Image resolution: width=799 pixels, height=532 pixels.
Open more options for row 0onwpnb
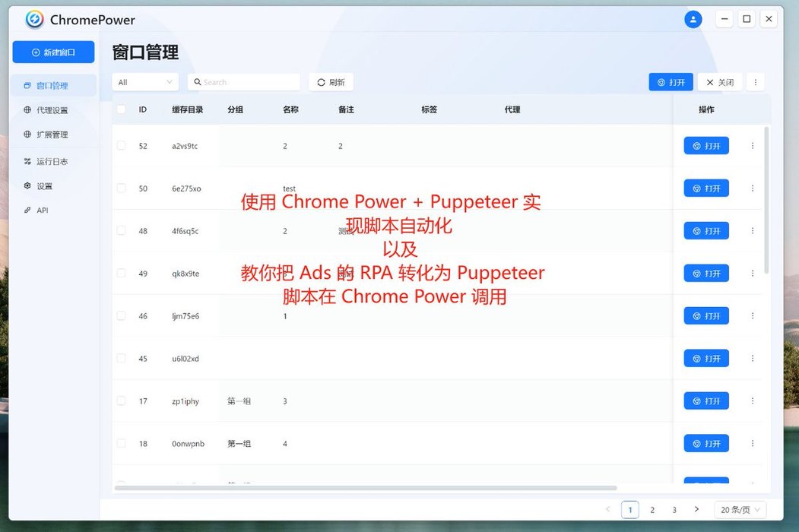(752, 443)
